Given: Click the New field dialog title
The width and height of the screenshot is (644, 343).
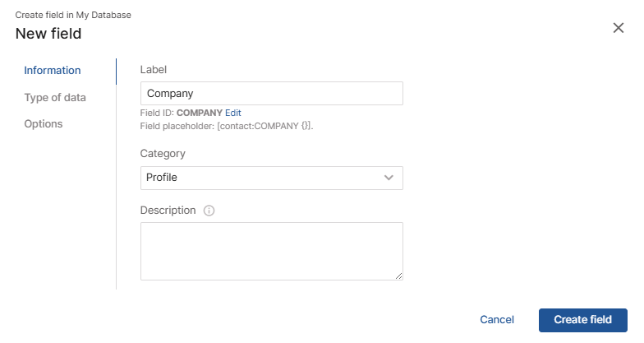Looking at the screenshot, I should pyautogui.click(x=48, y=34).
